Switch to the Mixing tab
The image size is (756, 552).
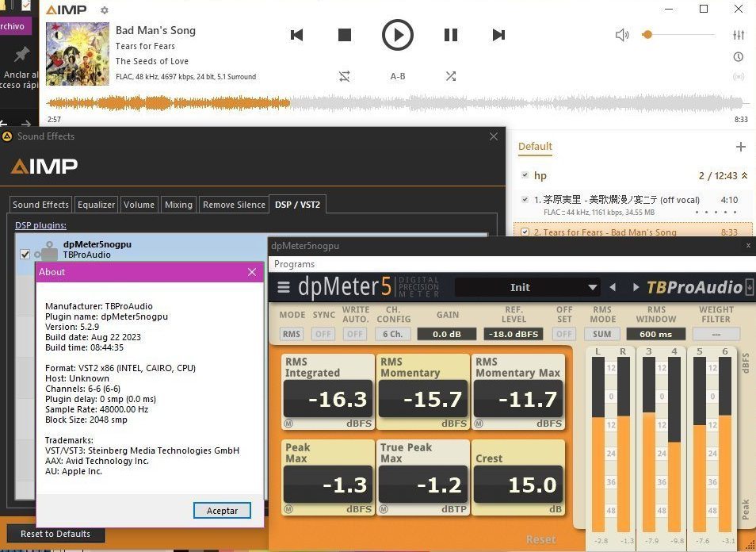pyautogui.click(x=178, y=205)
